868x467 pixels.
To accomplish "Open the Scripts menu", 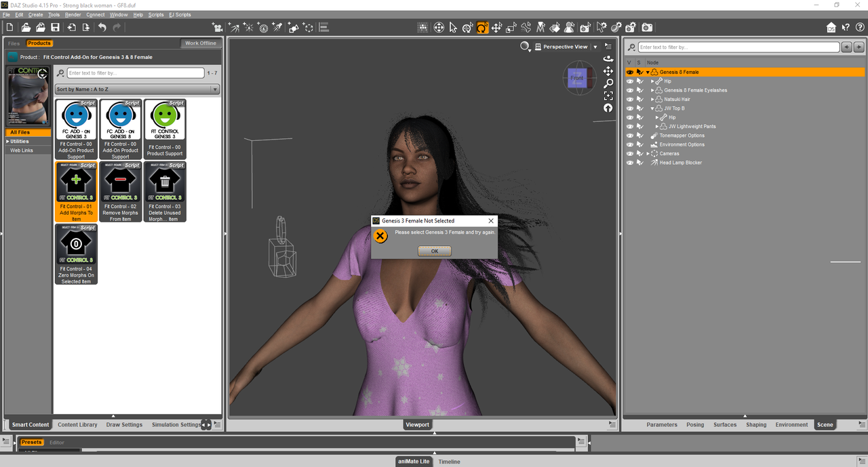I will click(x=156, y=14).
